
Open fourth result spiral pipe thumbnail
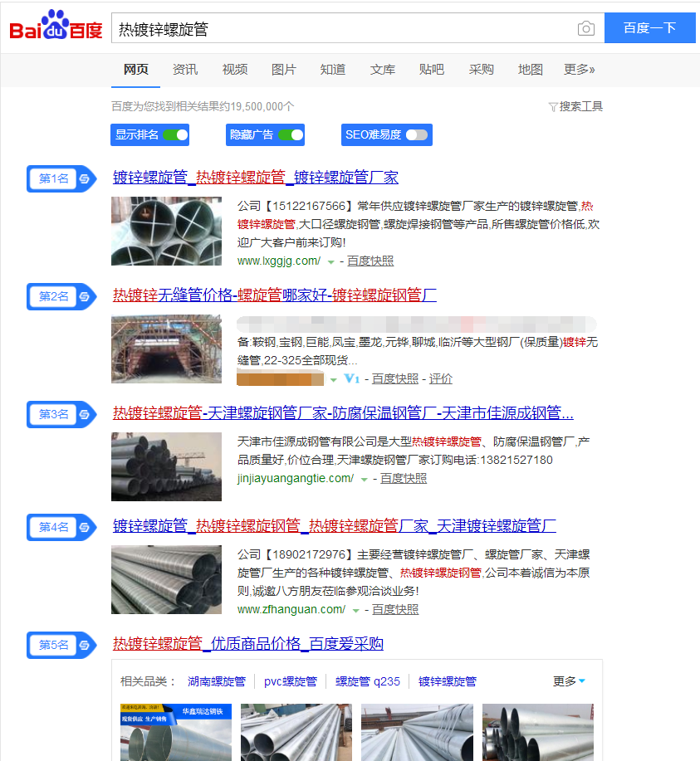click(166, 579)
